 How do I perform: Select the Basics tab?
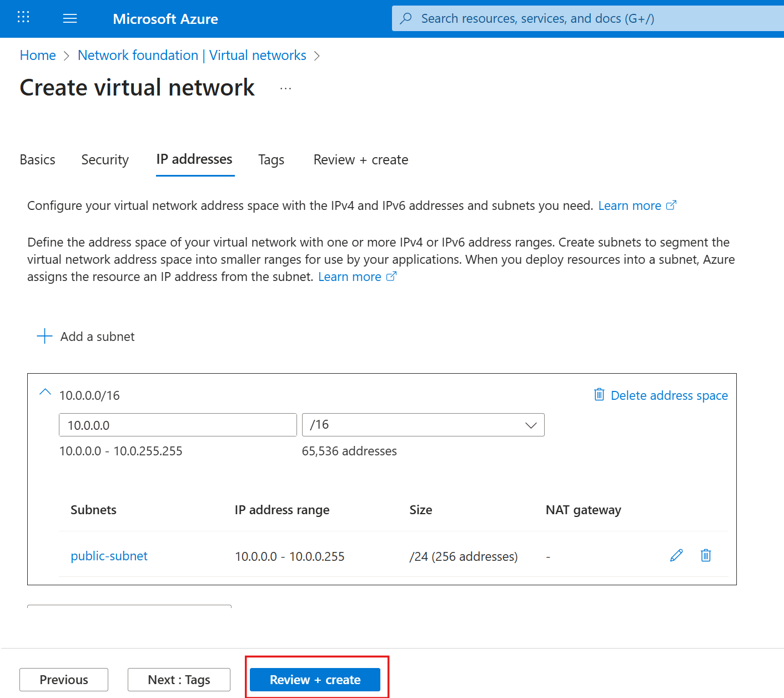(x=37, y=159)
